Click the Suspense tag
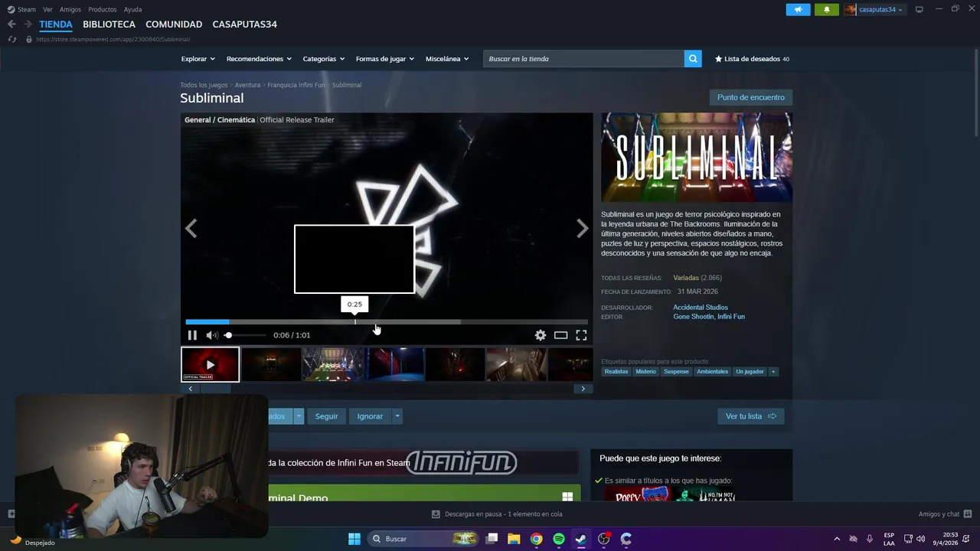This screenshot has width=980, height=551. (x=676, y=372)
